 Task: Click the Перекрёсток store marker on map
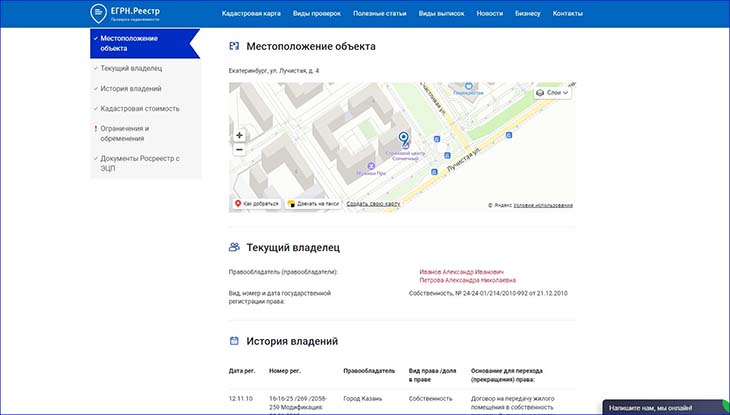[469, 86]
